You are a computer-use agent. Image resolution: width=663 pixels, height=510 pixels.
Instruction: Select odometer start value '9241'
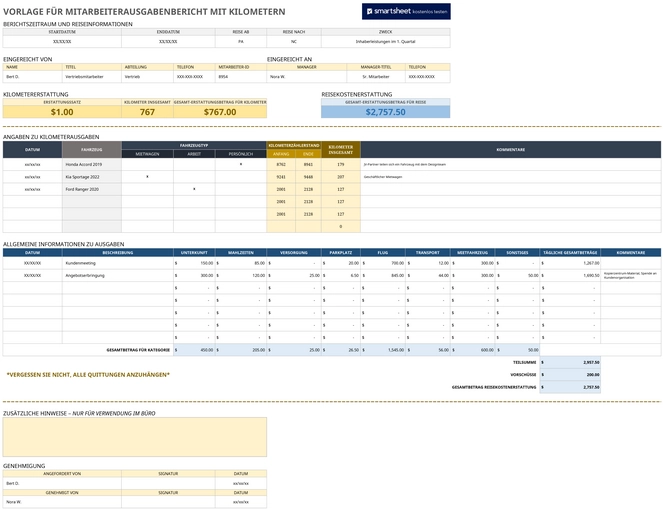point(281,177)
